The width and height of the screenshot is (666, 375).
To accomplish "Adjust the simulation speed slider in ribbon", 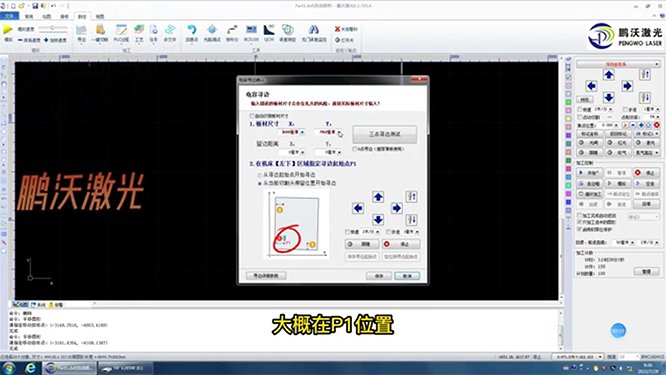I will [53, 28].
